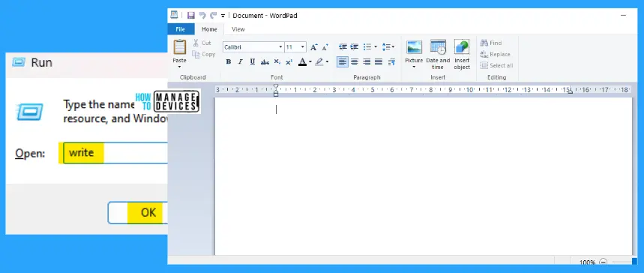Click the Redo arrow in quick access toolbar
Image resolution: width=644 pixels, height=273 pixels.
213,16
